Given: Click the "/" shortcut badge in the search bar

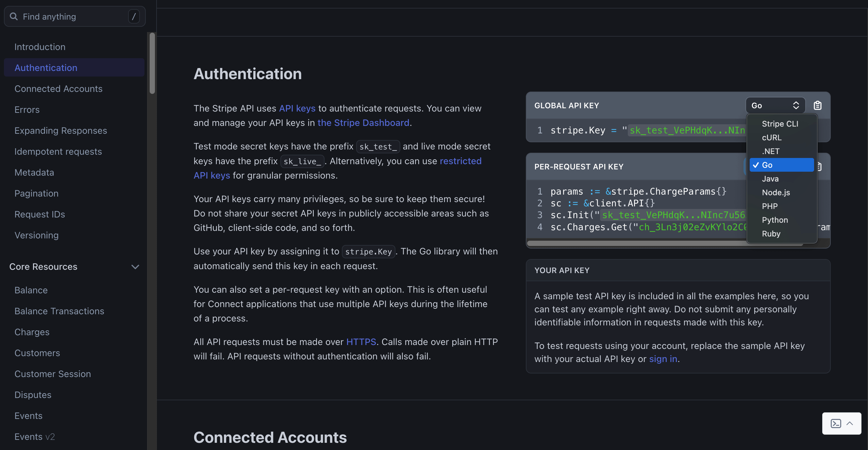Looking at the screenshot, I should coord(133,16).
